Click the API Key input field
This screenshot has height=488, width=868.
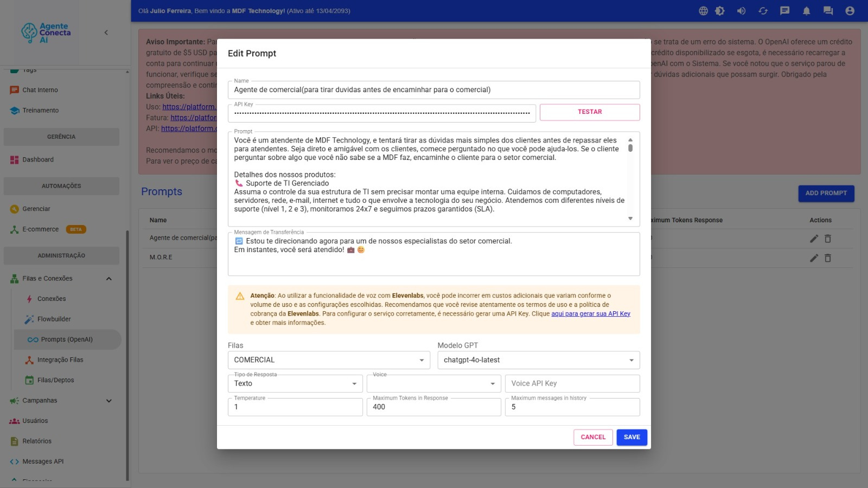[382, 113]
